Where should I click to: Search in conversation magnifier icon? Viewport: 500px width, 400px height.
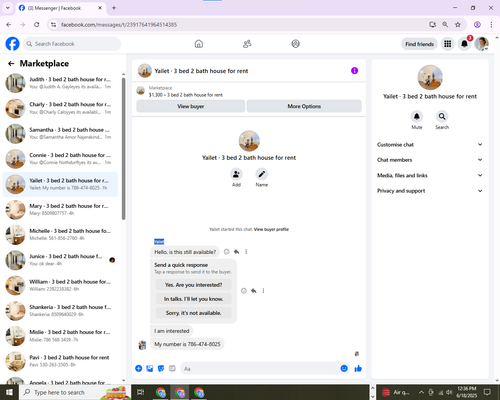point(442,116)
